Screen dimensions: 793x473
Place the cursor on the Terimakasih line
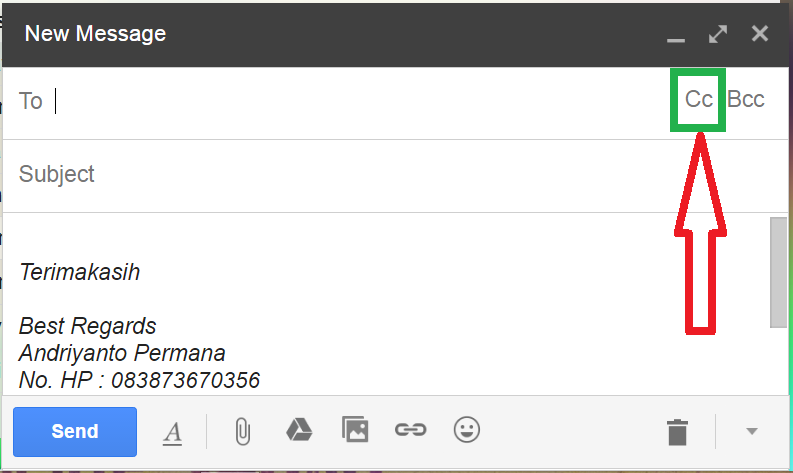pos(80,272)
